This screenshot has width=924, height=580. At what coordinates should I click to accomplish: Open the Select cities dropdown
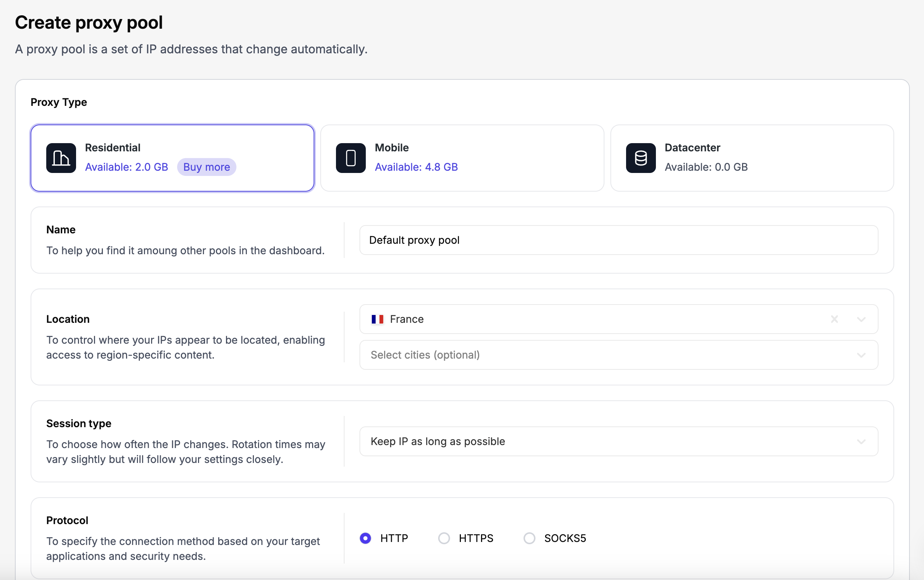coord(618,355)
